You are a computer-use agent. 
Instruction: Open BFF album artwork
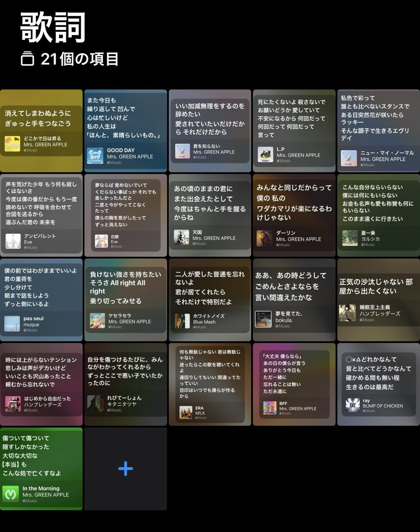coord(270,408)
